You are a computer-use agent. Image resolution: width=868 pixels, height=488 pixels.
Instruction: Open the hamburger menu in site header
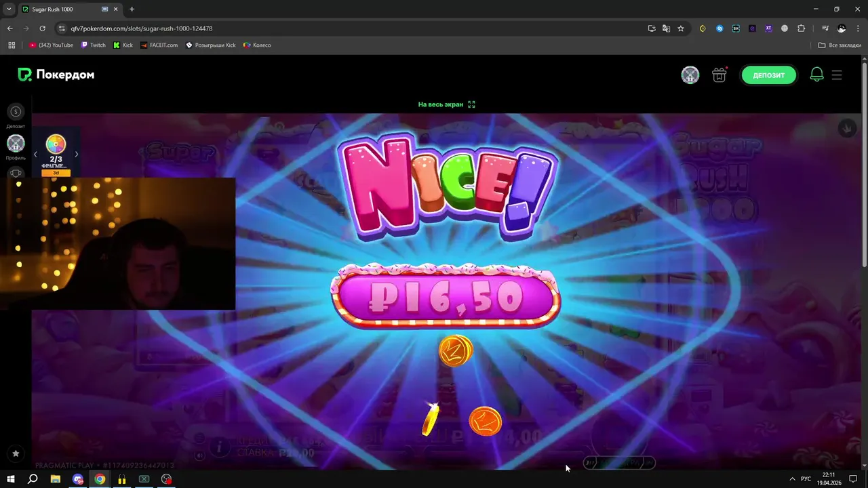click(x=837, y=75)
